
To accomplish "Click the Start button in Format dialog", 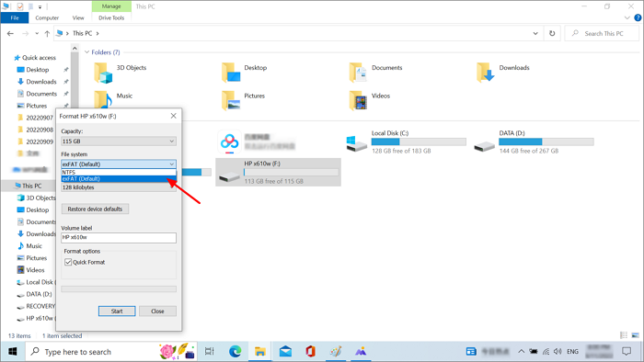I will click(x=117, y=311).
